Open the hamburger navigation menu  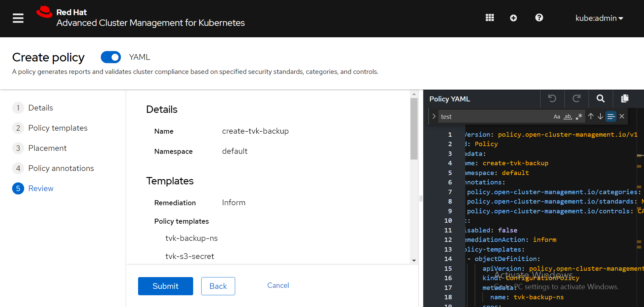click(x=18, y=18)
